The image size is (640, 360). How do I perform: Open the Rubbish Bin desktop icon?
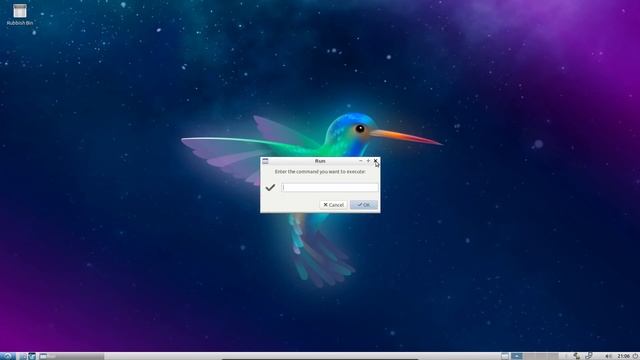(20, 15)
